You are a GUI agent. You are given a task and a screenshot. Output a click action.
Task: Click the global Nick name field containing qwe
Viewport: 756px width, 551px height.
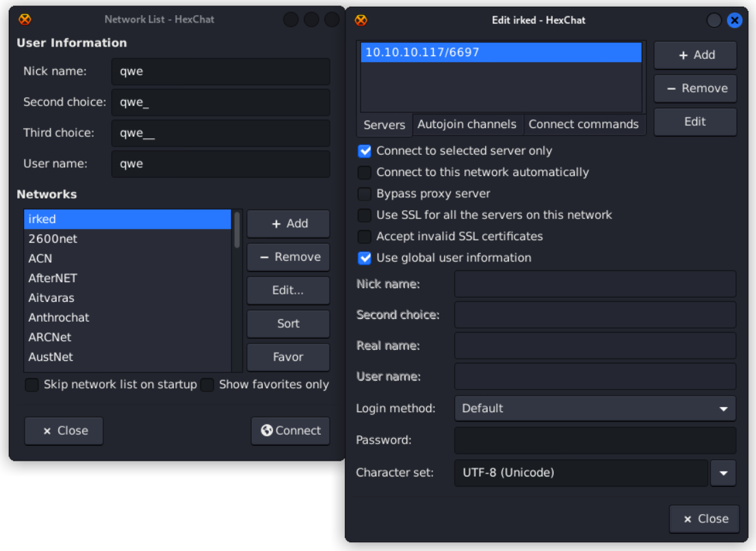[221, 71]
